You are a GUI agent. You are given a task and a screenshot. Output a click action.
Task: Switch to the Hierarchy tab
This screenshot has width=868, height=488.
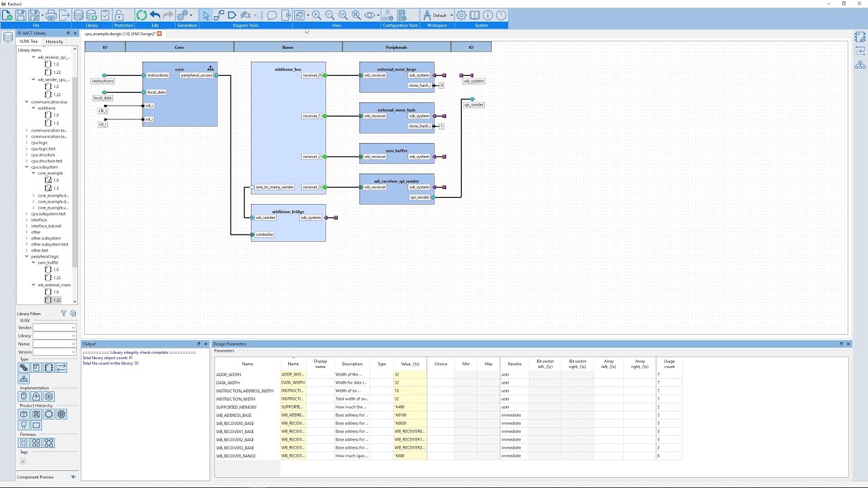click(x=54, y=41)
